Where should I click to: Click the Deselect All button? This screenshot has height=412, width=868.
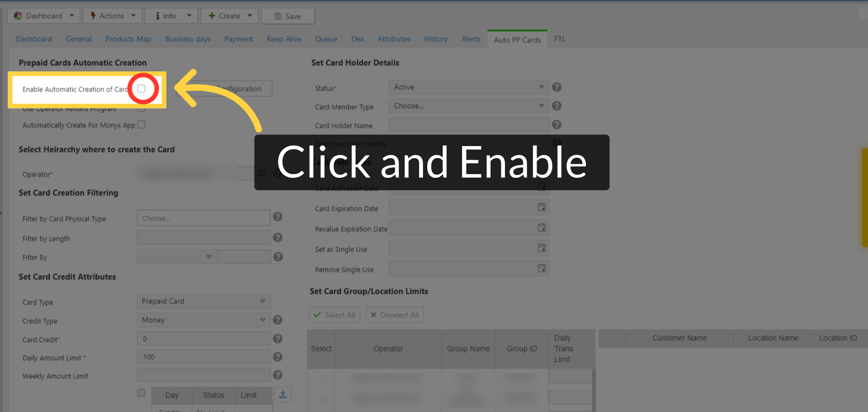[x=395, y=315]
